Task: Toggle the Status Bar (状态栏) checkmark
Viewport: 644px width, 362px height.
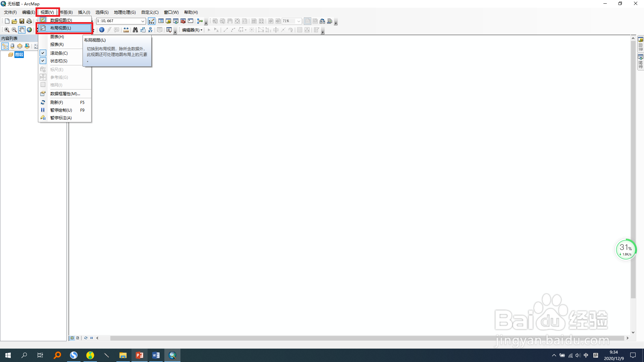Action: (43, 61)
